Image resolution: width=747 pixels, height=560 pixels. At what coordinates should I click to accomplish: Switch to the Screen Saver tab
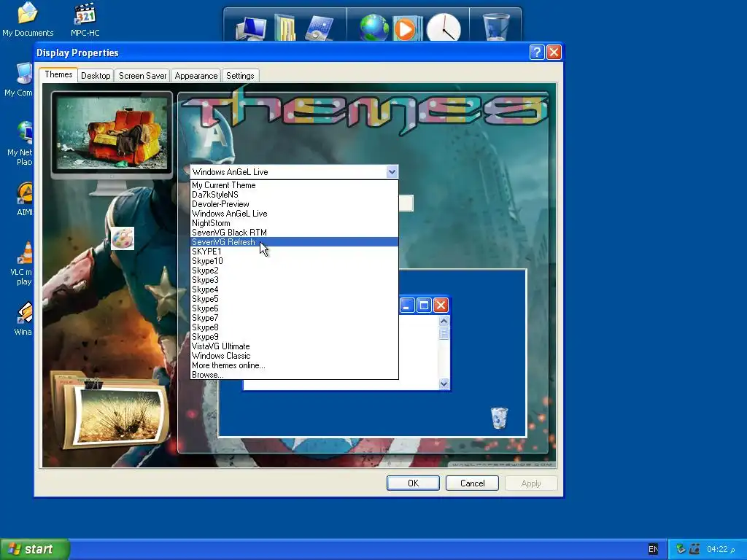(x=142, y=76)
